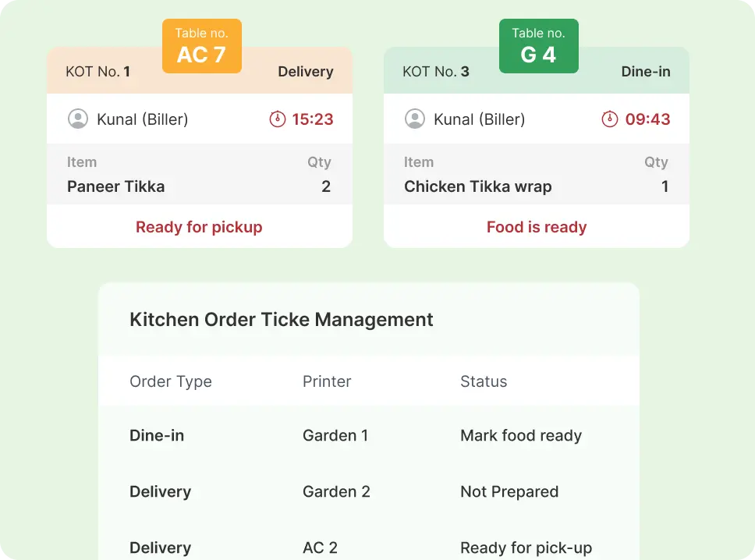Click the timer icon showing 09:43

[609, 119]
